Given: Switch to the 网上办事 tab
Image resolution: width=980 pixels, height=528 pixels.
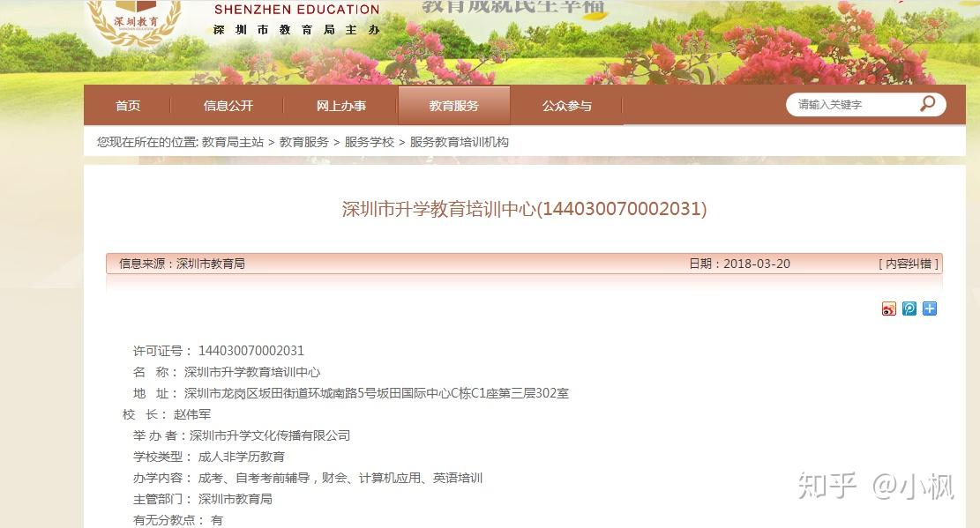Looking at the screenshot, I should click(340, 106).
